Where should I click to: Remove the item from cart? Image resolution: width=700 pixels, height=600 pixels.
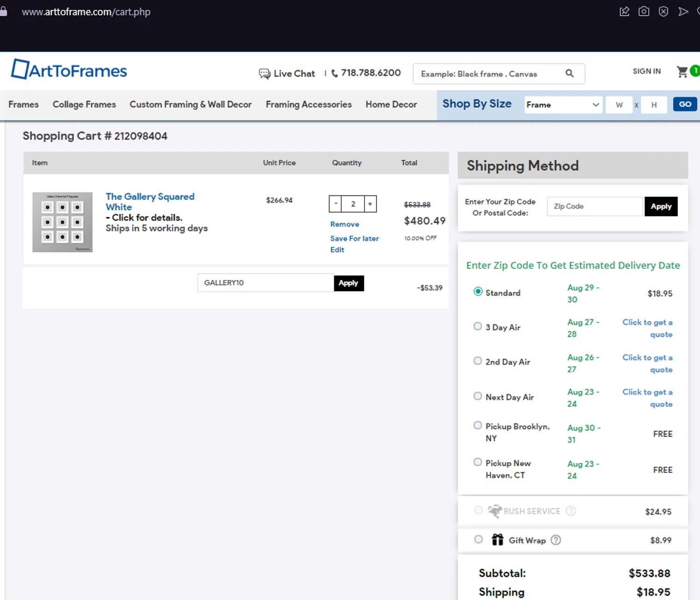tap(344, 224)
